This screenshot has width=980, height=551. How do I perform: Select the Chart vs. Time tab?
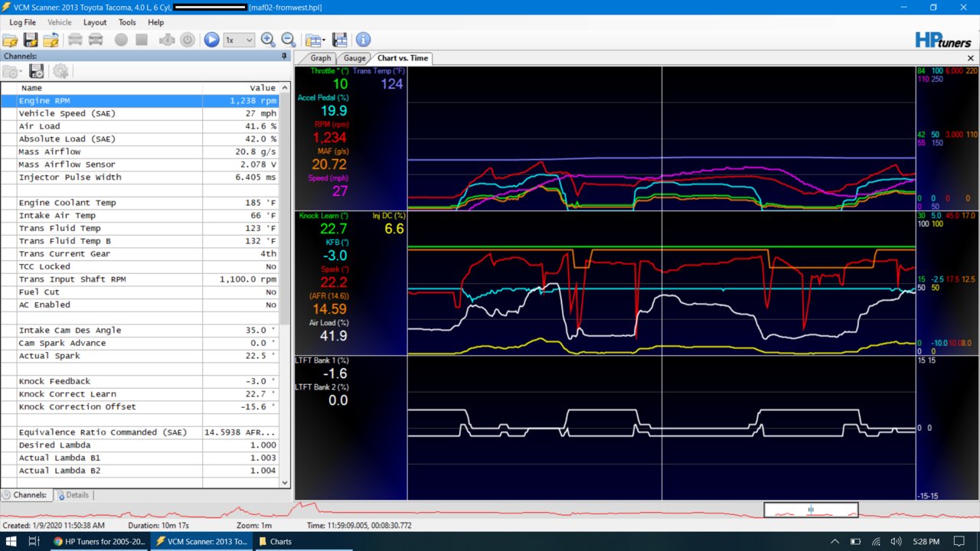(x=402, y=58)
